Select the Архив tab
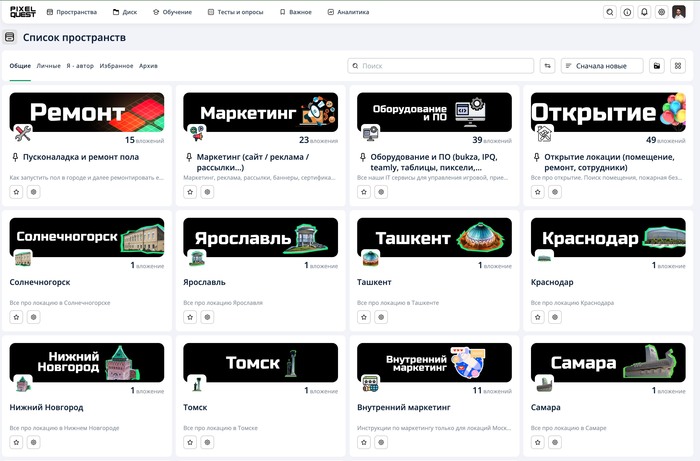The image size is (700, 461). [x=148, y=65]
